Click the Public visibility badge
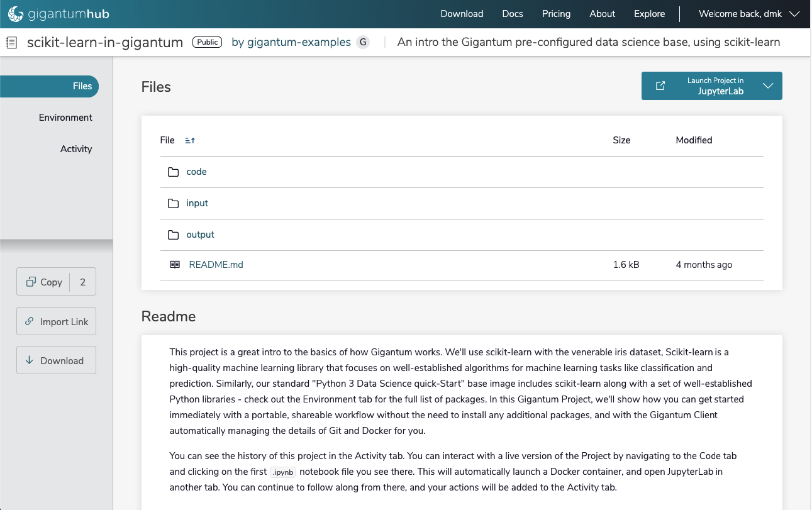The image size is (812, 510). pos(207,42)
